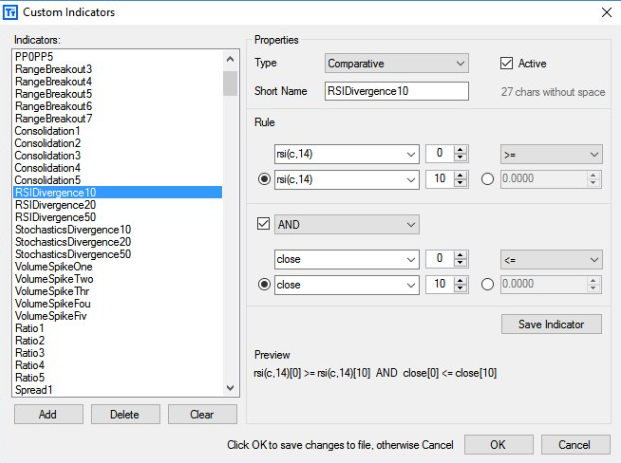This screenshot has width=621, height=463.
Task: Click the indicators list scrollbar thumb
Action: (230, 84)
